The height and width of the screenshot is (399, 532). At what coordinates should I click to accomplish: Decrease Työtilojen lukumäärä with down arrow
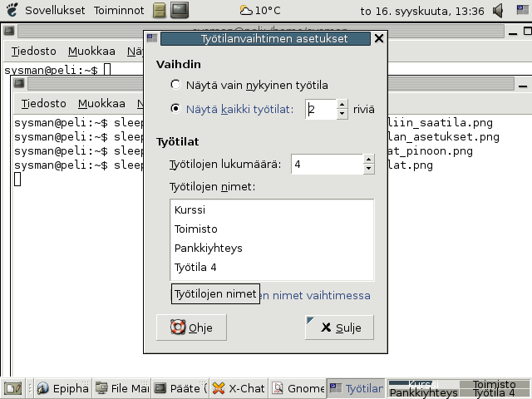pos(369,169)
